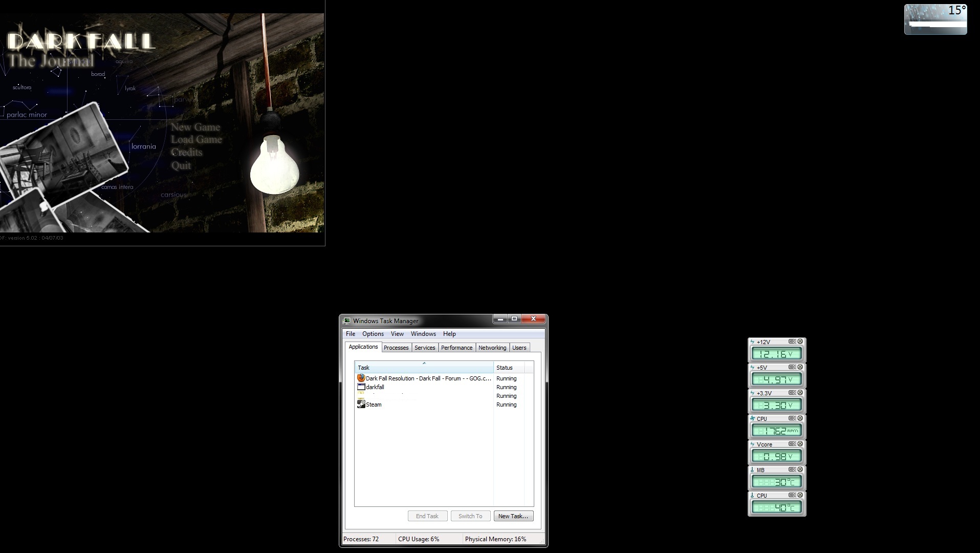Close the CPU temperature gadget
980x553 pixels.
coord(800,495)
